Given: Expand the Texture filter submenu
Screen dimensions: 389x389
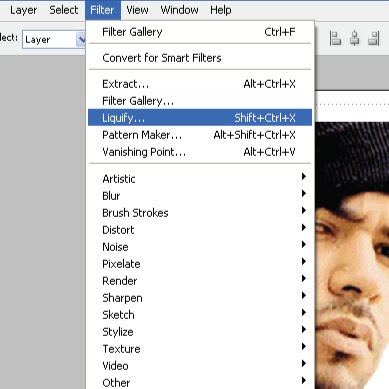Looking at the screenshot, I should point(199,349).
